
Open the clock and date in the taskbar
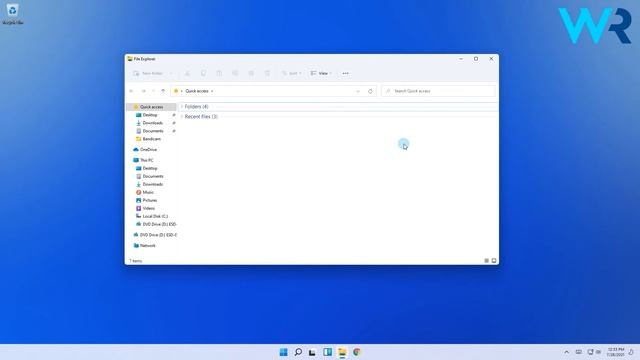(x=616, y=352)
